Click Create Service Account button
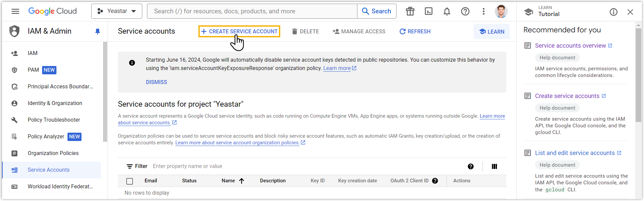644x201 pixels. 239,31
